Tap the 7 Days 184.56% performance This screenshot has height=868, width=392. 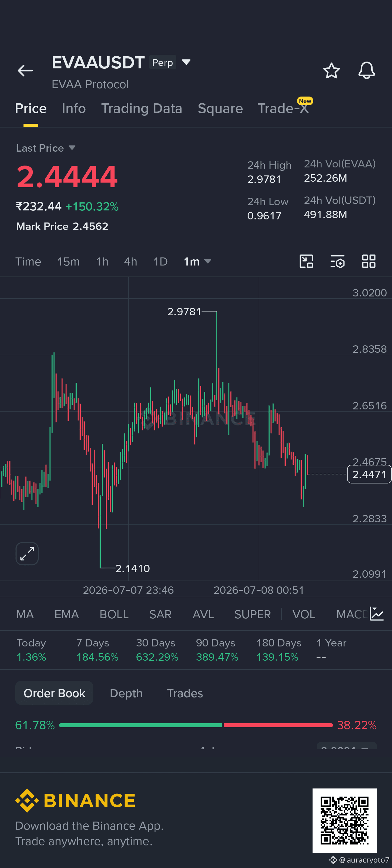pyautogui.click(x=97, y=650)
